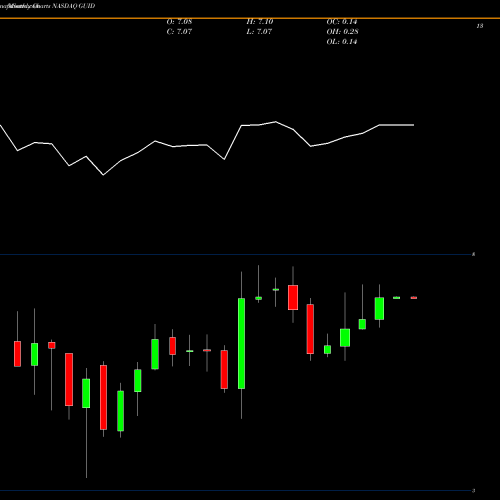The image size is (500, 500).
Task: Select the close price 'C: 7.07'
Action: tap(179, 32)
